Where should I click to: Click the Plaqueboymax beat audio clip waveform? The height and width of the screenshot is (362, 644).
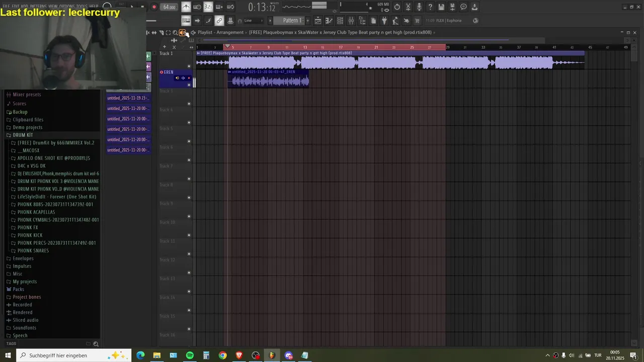[x=390, y=62]
